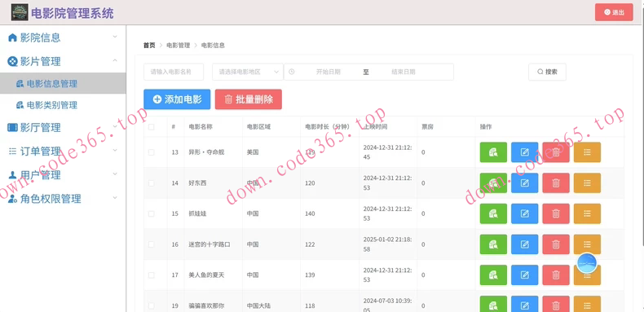Click the duration value 139
644x312 pixels.
(x=310, y=275)
